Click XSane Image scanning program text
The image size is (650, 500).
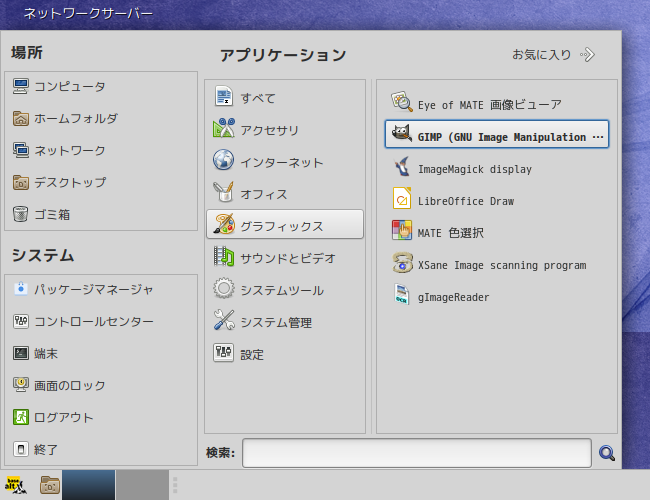tap(502, 265)
